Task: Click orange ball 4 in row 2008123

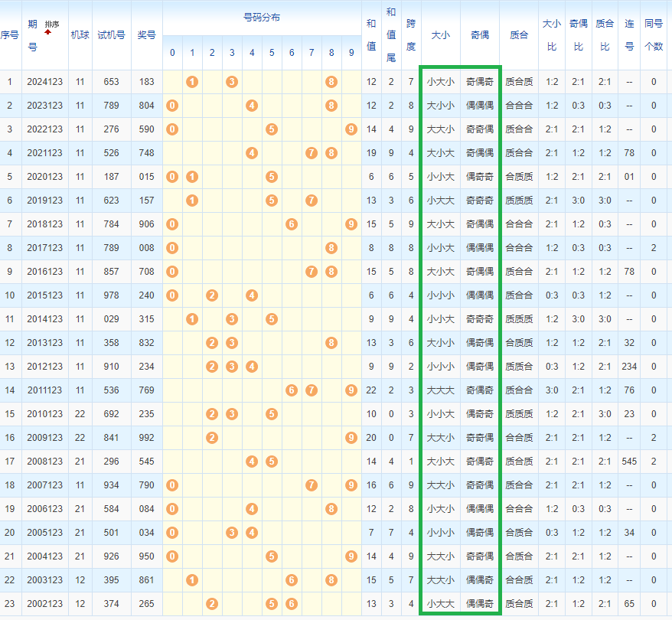Action: 252,462
